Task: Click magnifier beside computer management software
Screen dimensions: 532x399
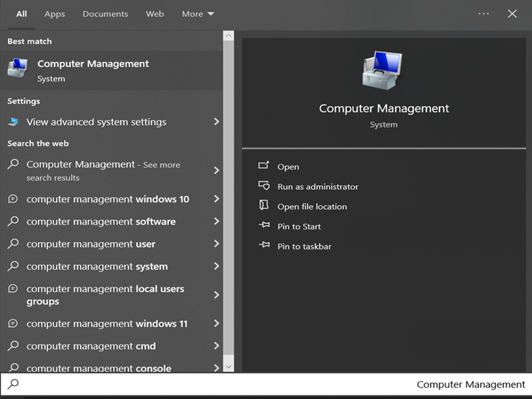Action: click(x=13, y=221)
